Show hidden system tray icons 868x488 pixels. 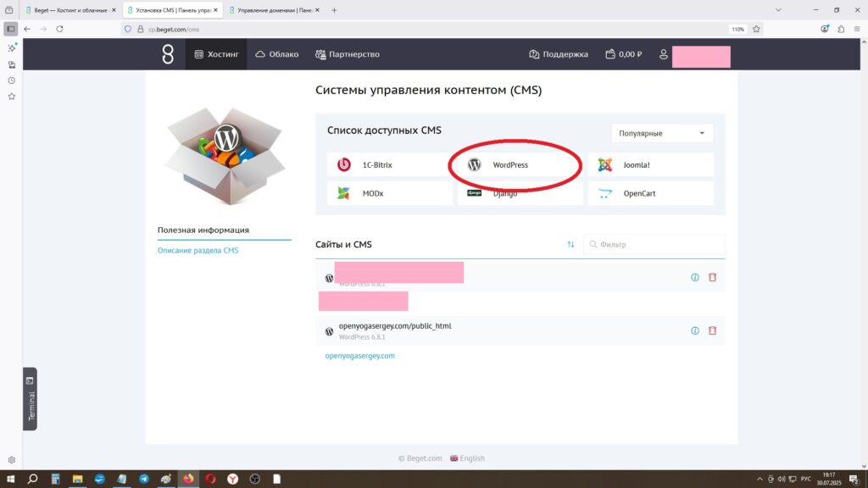point(759,480)
